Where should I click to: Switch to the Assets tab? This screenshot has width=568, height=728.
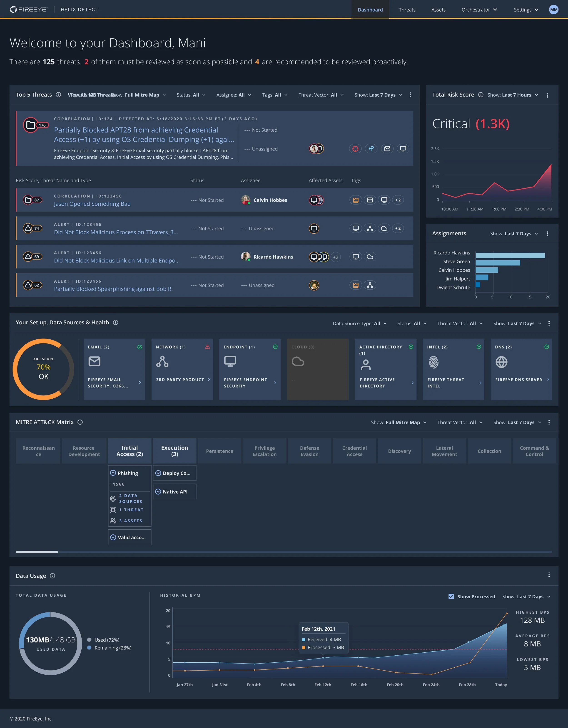[x=438, y=10]
